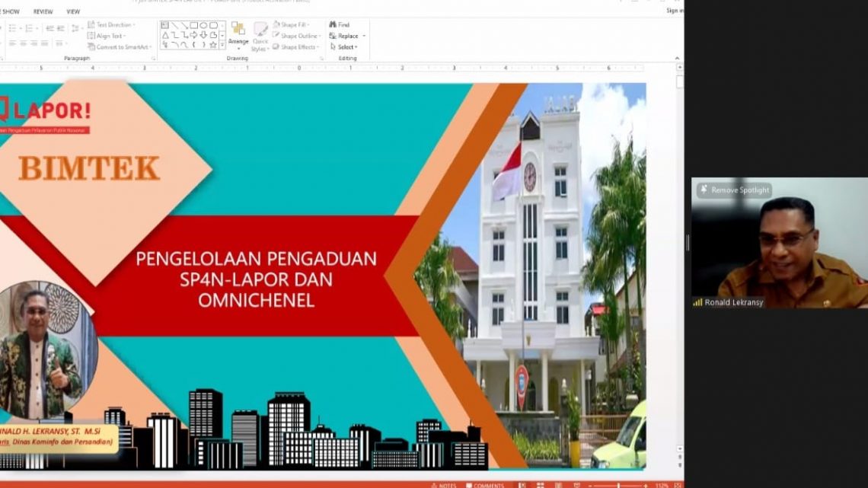Toggle Align Right paragraph alignment

pyautogui.click(x=34, y=43)
